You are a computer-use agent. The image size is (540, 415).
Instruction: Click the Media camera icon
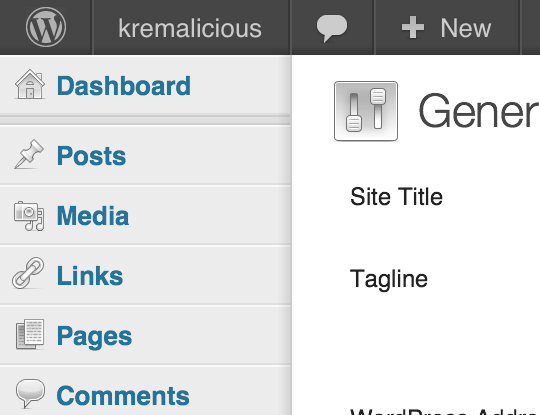(x=29, y=216)
